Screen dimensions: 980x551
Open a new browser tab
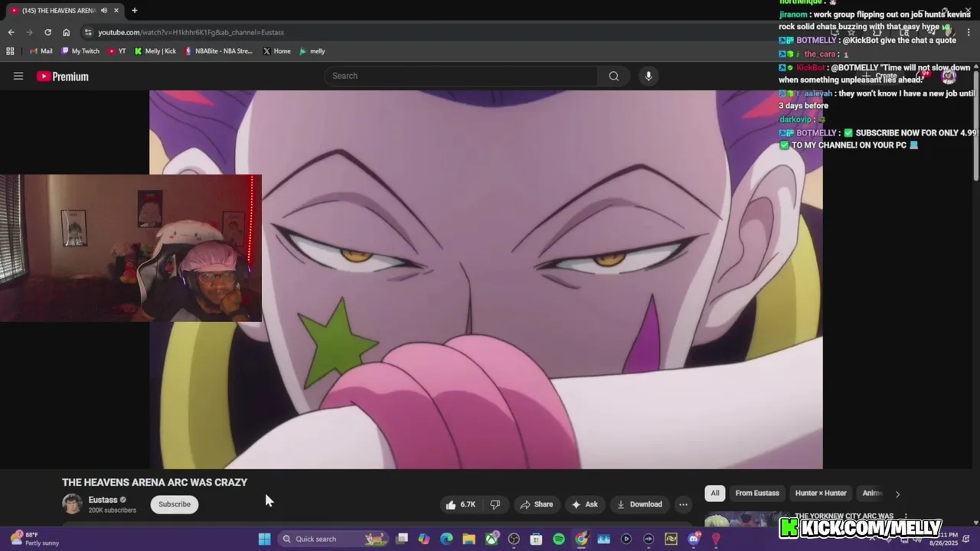pyautogui.click(x=135, y=11)
